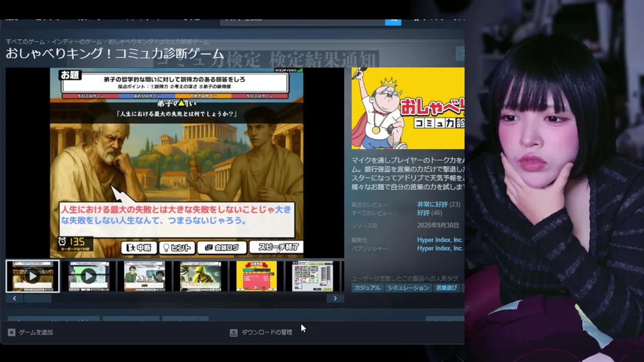Click the store search input field
The width and height of the screenshot is (644, 362).
303,22
